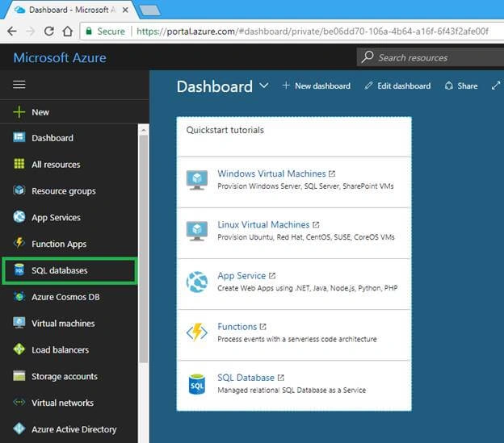Image resolution: width=504 pixels, height=443 pixels.
Task: Click the browser reload icon
Action: pyautogui.click(x=48, y=31)
